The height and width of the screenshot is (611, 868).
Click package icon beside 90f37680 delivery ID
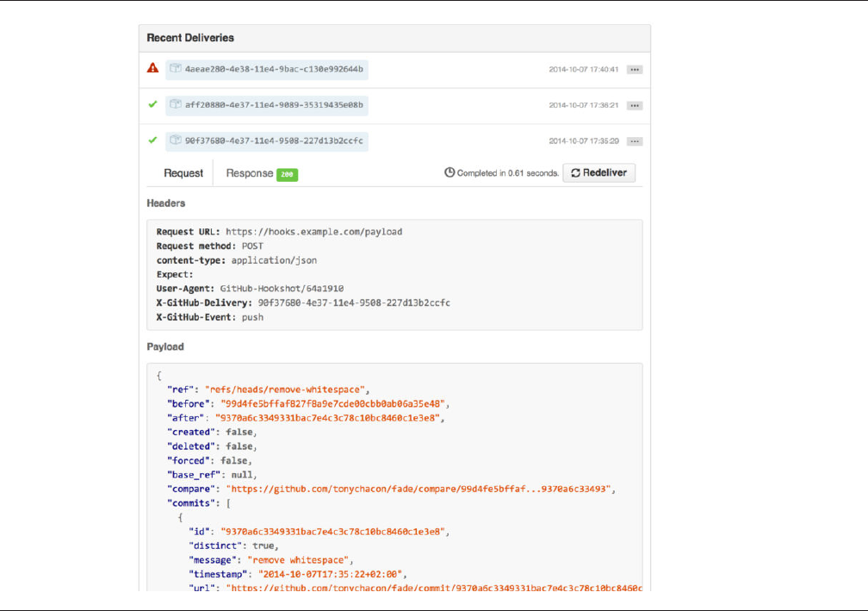tap(175, 140)
